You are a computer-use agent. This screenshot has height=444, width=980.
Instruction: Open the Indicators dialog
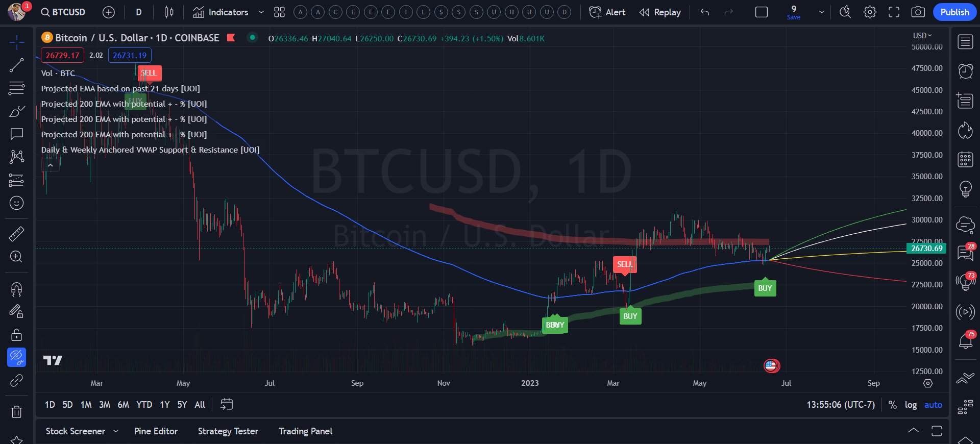[x=220, y=12]
